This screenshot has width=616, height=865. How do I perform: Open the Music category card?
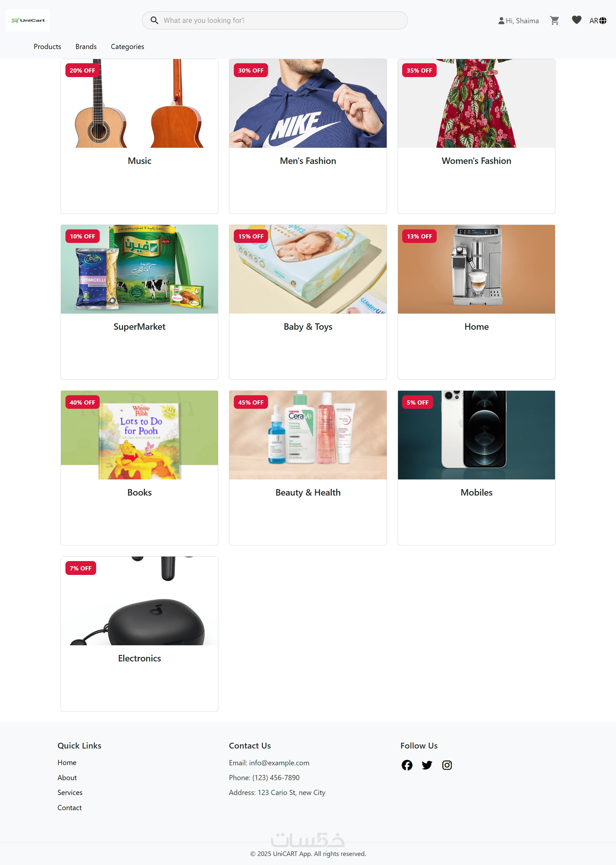tap(139, 136)
